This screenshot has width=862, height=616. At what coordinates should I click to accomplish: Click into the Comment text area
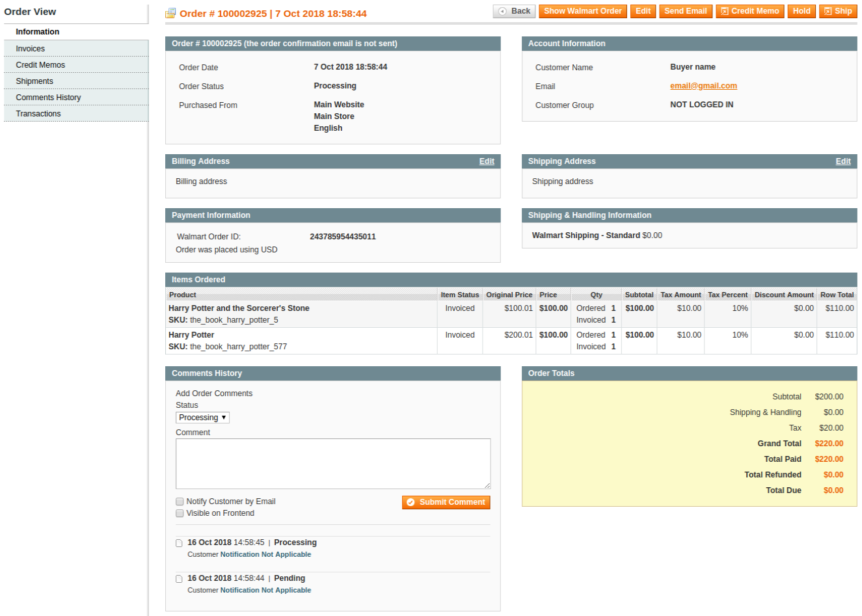click(333, 464)
